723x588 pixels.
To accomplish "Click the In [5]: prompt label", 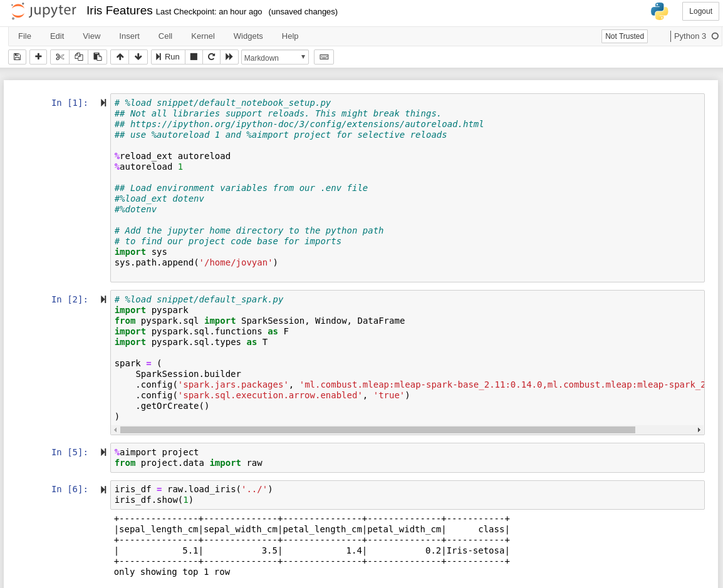I will tap(70, 452).
